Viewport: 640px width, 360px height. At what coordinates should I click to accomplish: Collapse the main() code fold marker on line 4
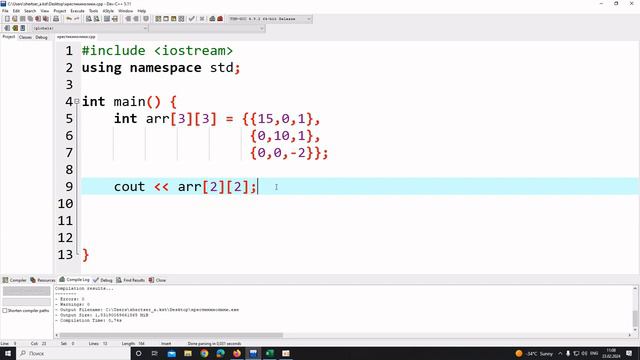coord(77,101)
